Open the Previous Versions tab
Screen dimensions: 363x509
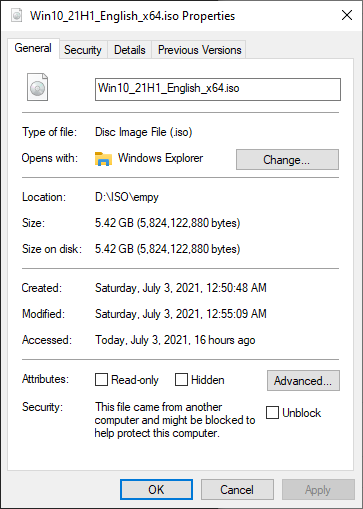pyautogui.click(x=199, y=50)
